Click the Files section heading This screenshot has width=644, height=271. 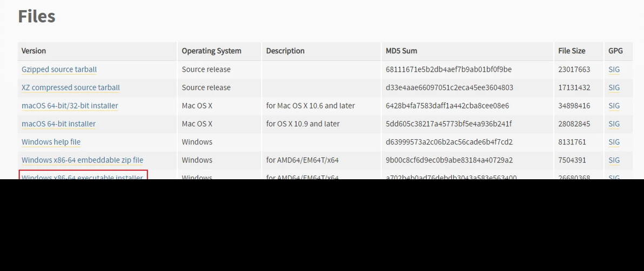point(37,16)
